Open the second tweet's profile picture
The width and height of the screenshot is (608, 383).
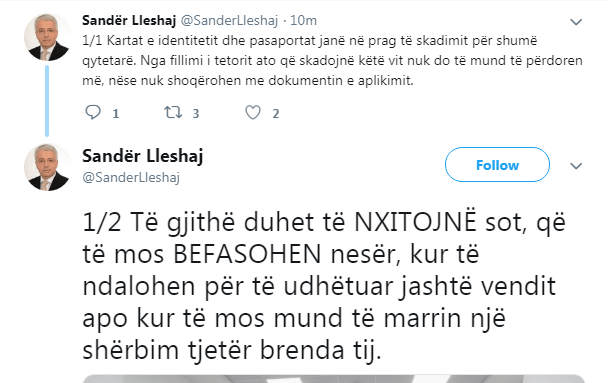[x=48, y=167]
